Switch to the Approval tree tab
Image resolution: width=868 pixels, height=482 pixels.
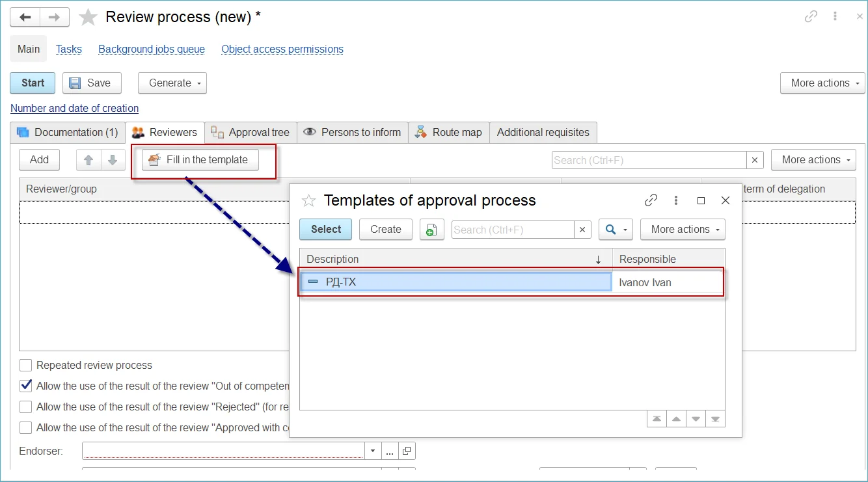251,133
